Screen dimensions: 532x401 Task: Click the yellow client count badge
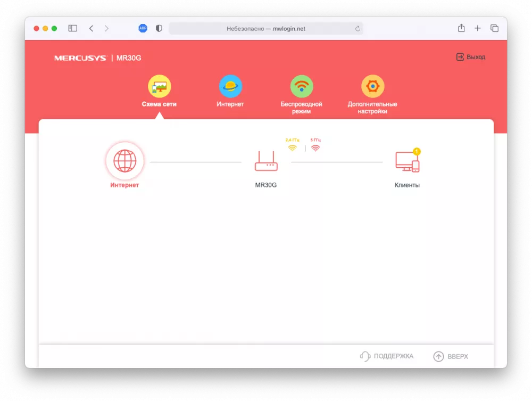(417, 151)
